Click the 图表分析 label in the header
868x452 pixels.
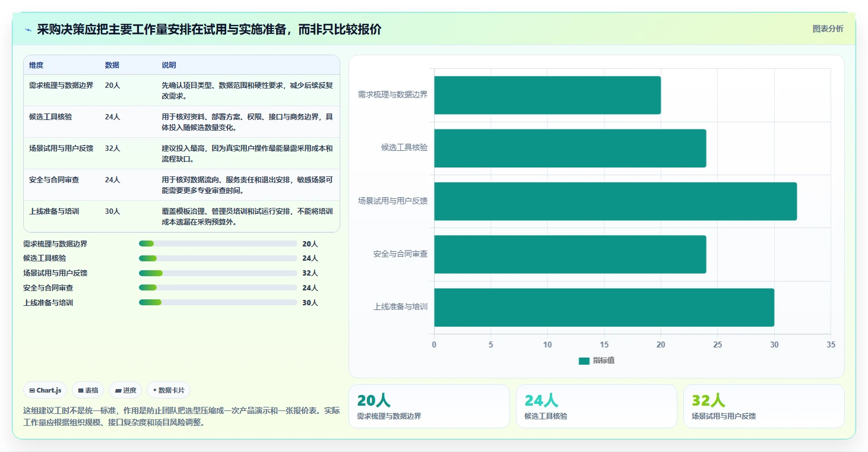pos(828,29)
